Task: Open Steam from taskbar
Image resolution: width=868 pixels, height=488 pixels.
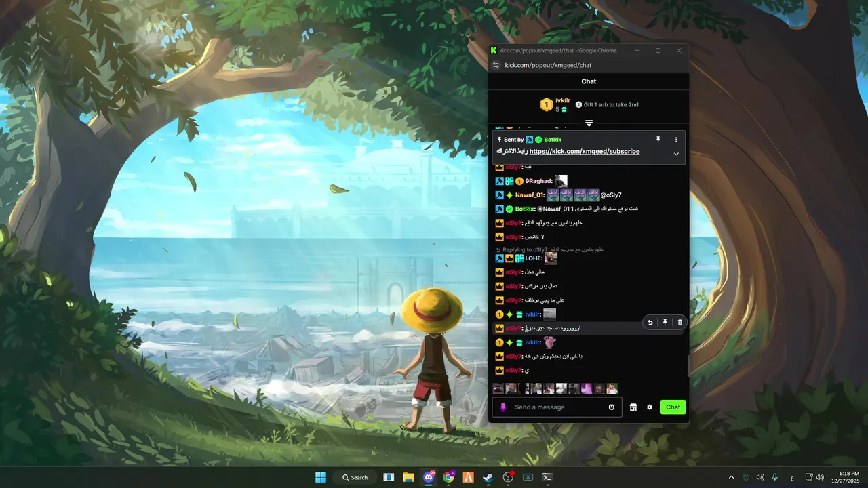Action: pos(488,477)
